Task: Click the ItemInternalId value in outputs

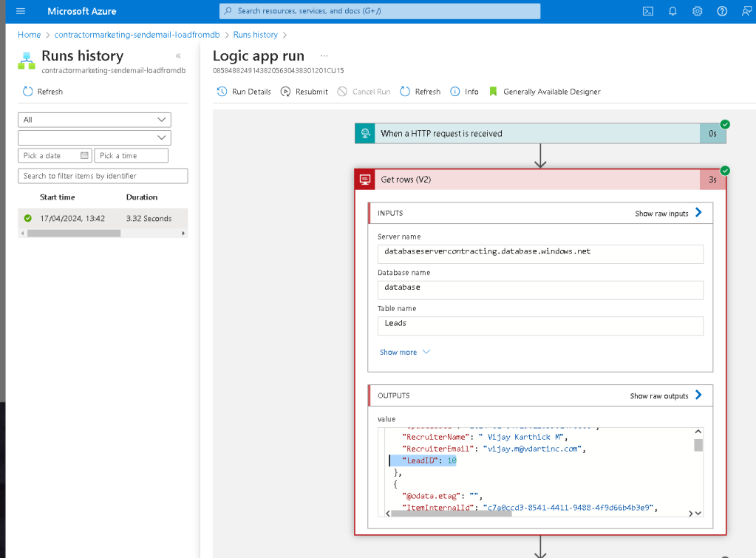Action: pos(568,508)
